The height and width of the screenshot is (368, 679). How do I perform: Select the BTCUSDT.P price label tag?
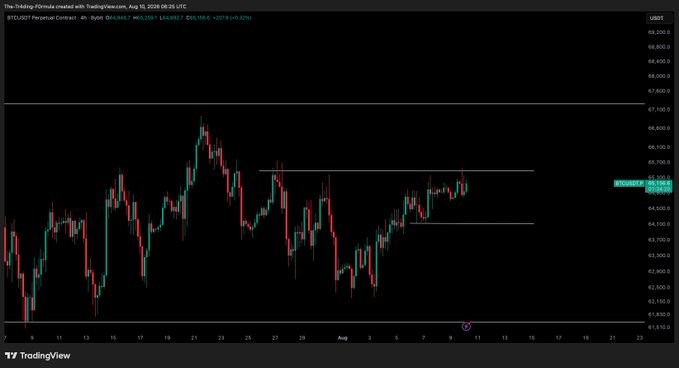[629, 184]
